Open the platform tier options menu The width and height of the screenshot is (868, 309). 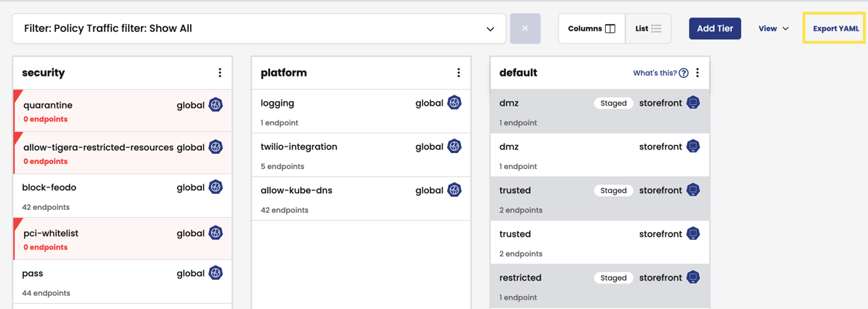pyautogui.click(x=459, y=73)
